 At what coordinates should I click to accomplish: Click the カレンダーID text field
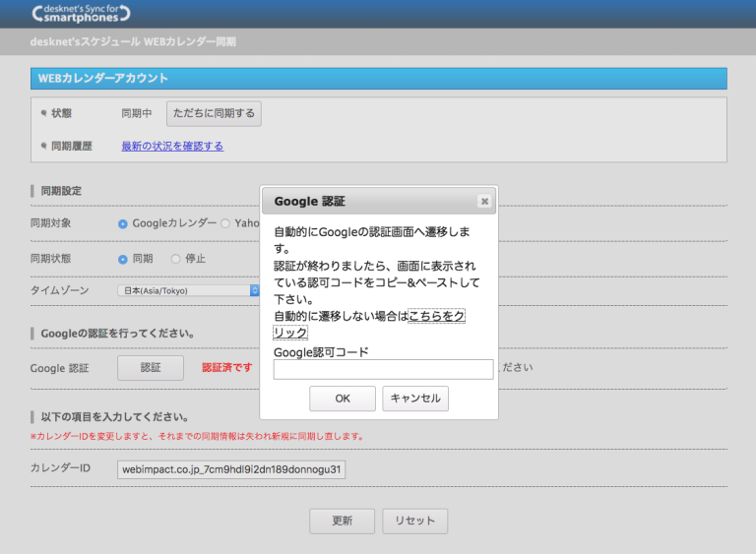click(x=231, y=469)
